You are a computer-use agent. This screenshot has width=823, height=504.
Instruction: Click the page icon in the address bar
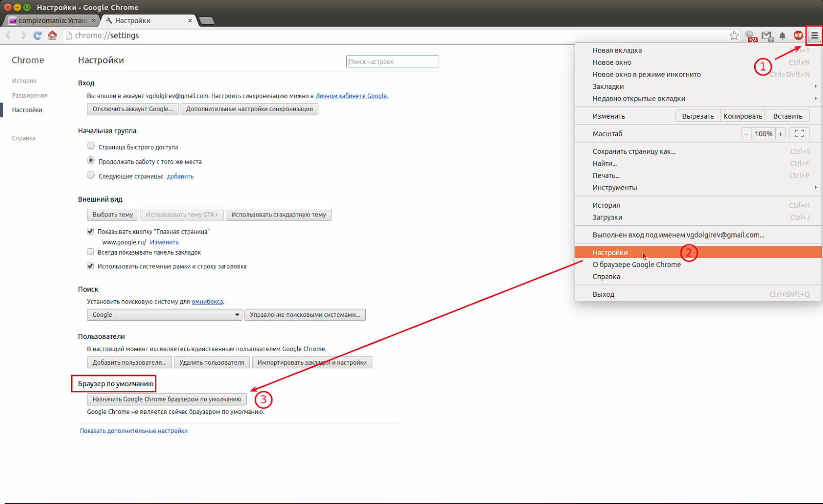[68, 35]
